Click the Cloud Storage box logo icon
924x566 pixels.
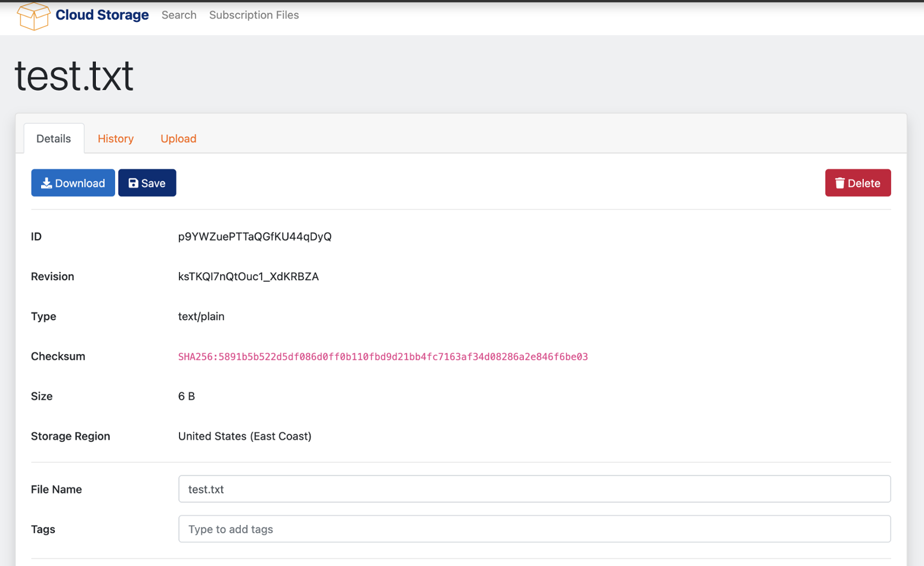click(33, 16)
